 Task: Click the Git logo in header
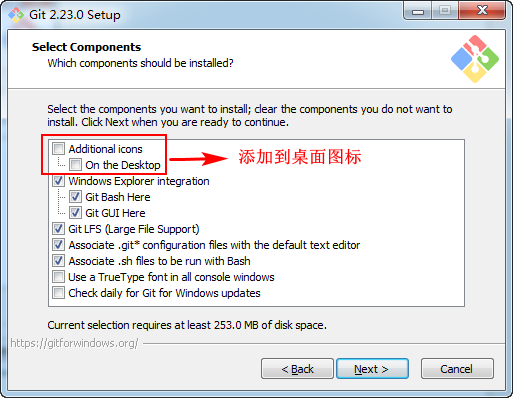475,59
